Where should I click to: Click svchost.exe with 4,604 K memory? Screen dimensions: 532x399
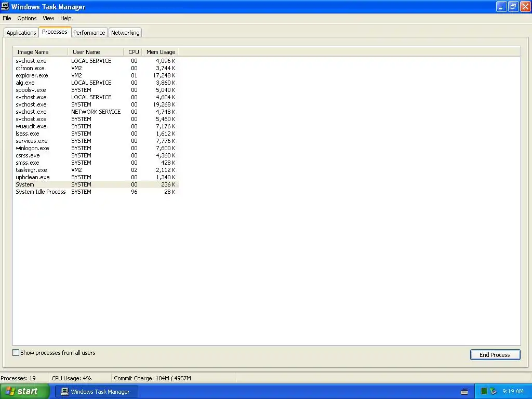[96, 97]
